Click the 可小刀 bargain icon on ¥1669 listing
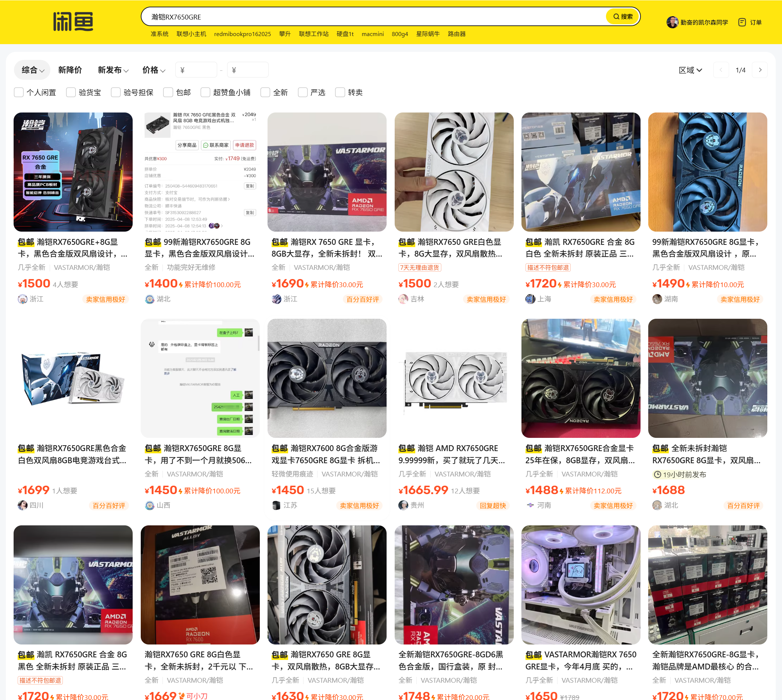The image size is (782, 700). 182,696
